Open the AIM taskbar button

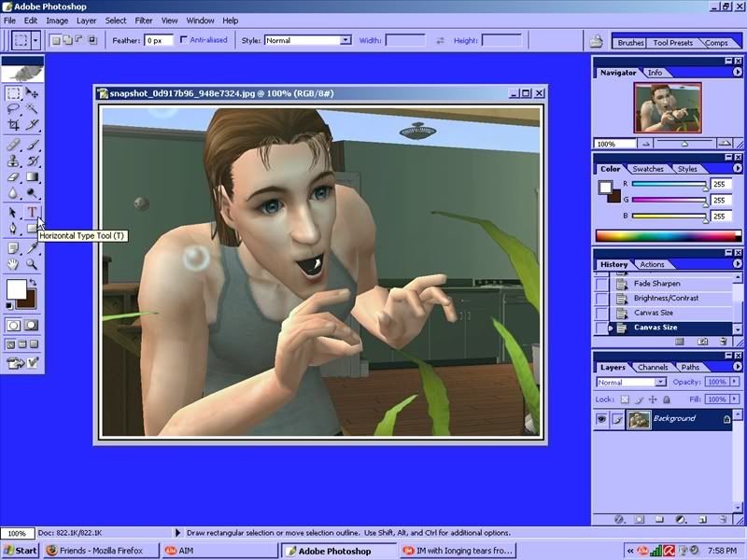tap(219, 551)
